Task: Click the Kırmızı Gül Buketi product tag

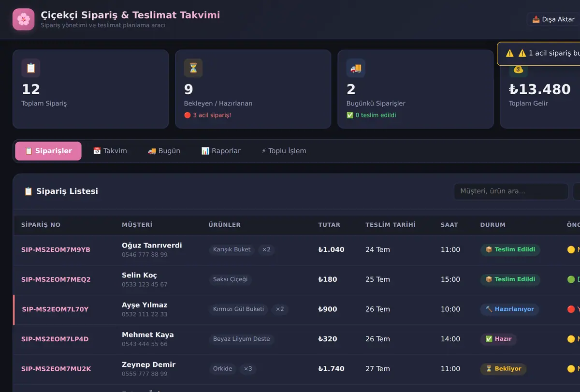Action: pos(239,309)
